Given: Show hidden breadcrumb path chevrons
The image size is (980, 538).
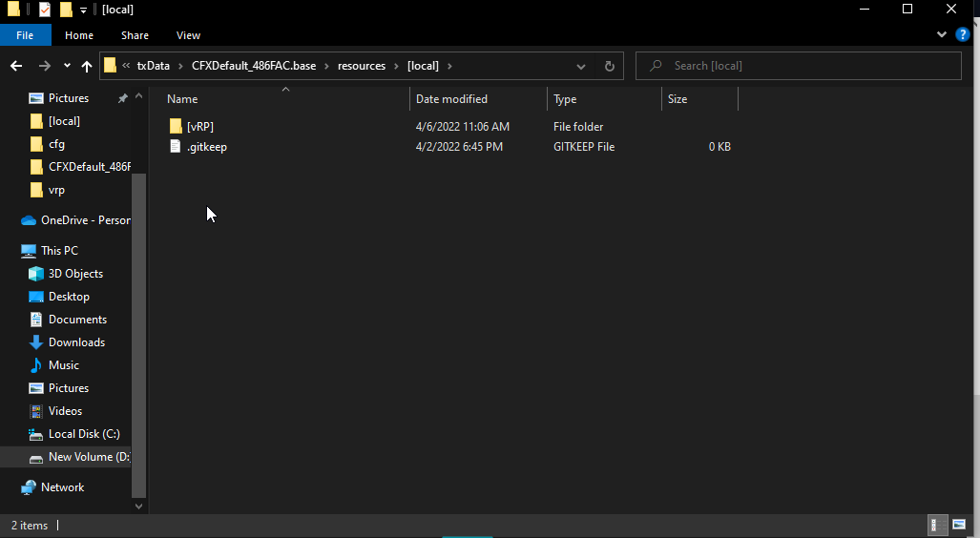Looking at the screenshot, I should coord(126,66).
